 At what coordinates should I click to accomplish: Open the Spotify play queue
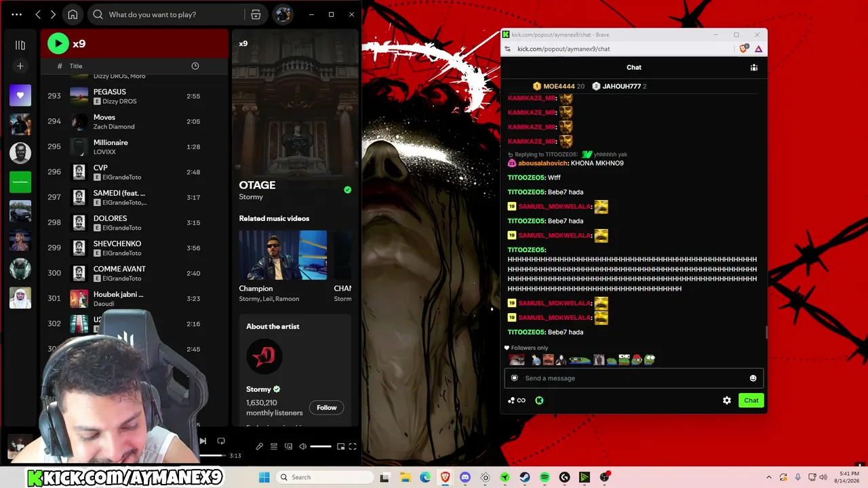[274, 446]
